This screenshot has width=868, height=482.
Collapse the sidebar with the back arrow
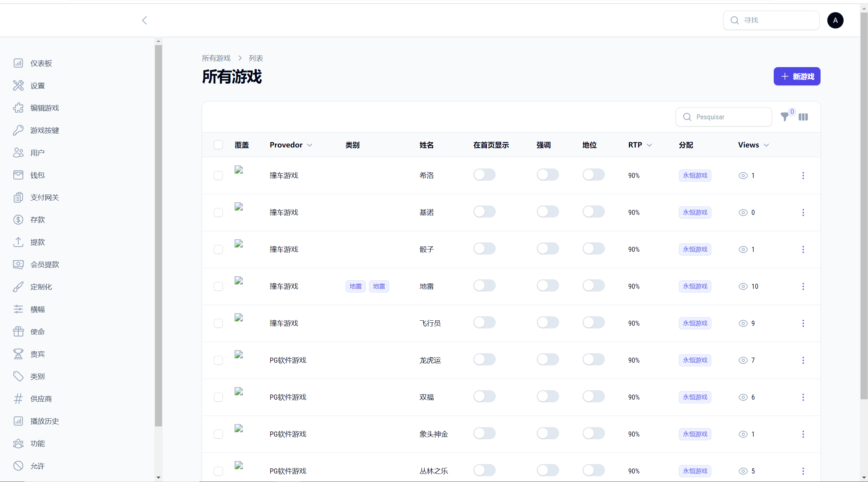pos(144,20)
